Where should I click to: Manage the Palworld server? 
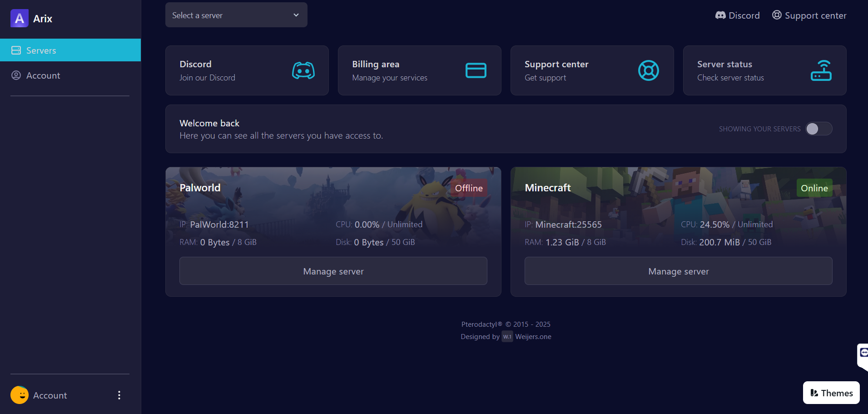point(333,271)
